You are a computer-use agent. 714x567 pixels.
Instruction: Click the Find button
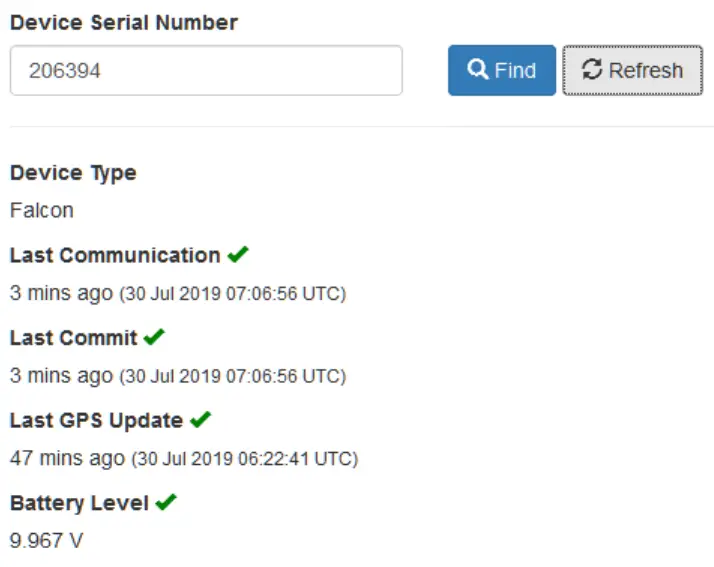point(501,70)
